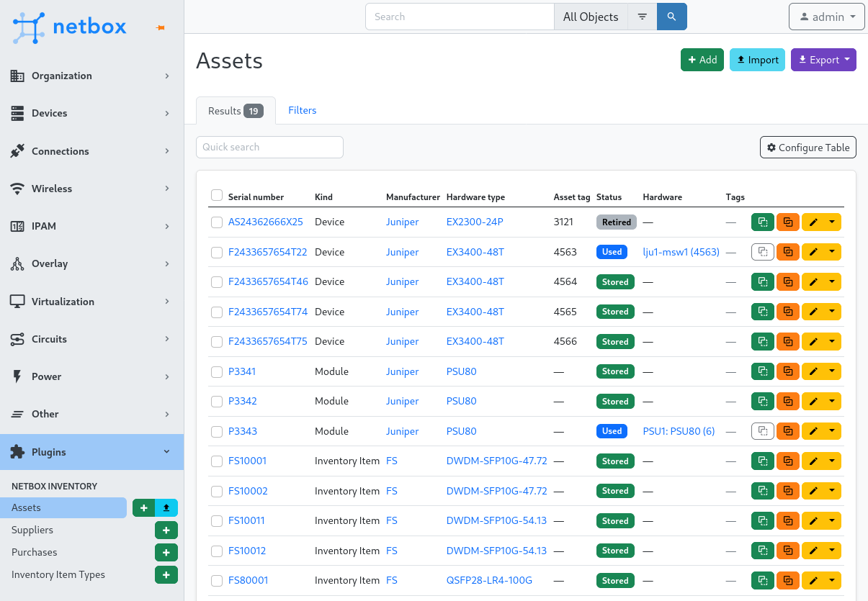The image size is (868, 601).
Task: Click the green assign icon for P3342
Action: (x=762, y=402)
